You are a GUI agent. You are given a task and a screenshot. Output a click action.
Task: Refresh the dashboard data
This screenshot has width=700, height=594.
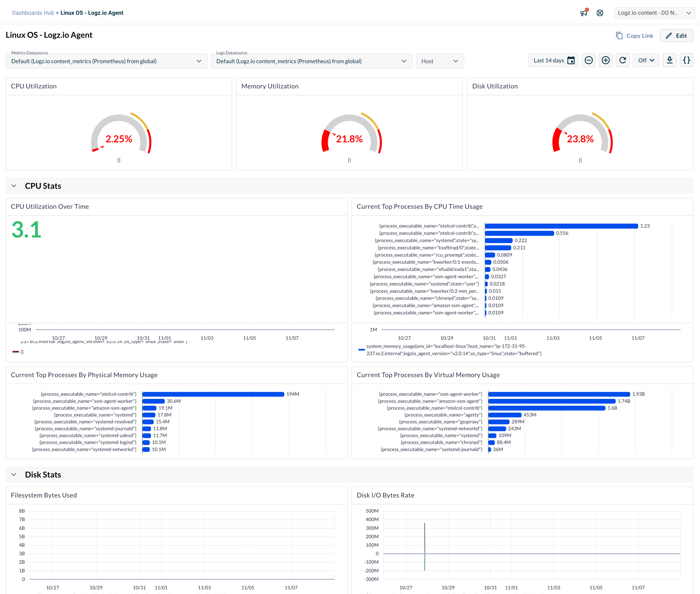point(622,60)
